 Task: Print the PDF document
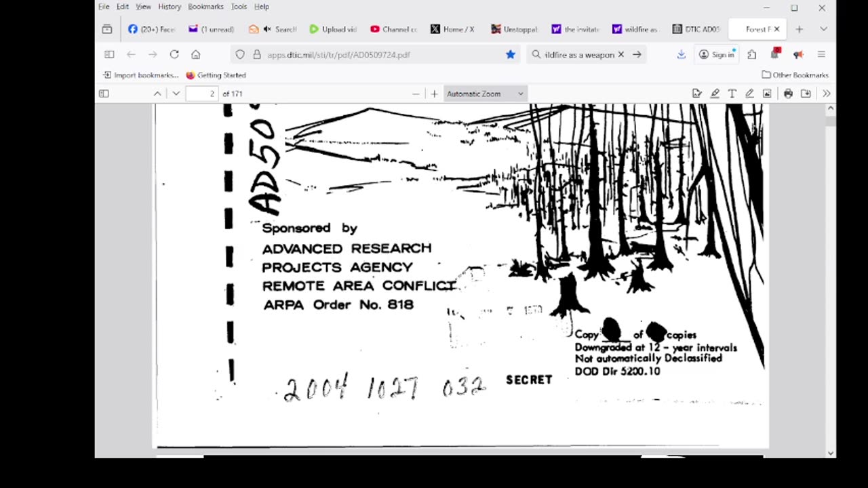click(x=788, y=94)
